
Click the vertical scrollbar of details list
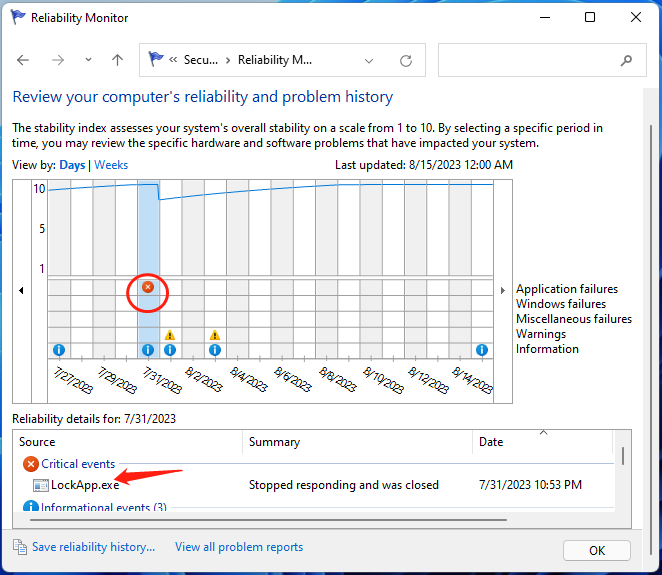click(623, 456)
